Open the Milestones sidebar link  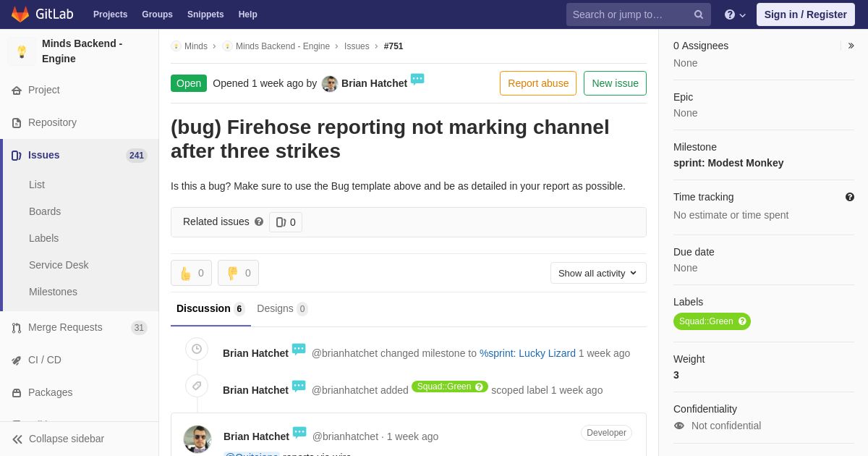(x=53, y=292)
